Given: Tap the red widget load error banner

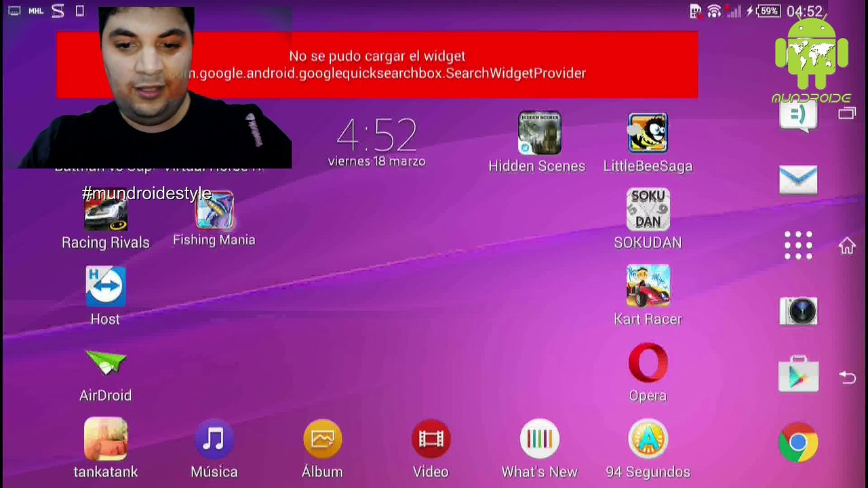Looking at the screenshot, I should tap(377, 65).
